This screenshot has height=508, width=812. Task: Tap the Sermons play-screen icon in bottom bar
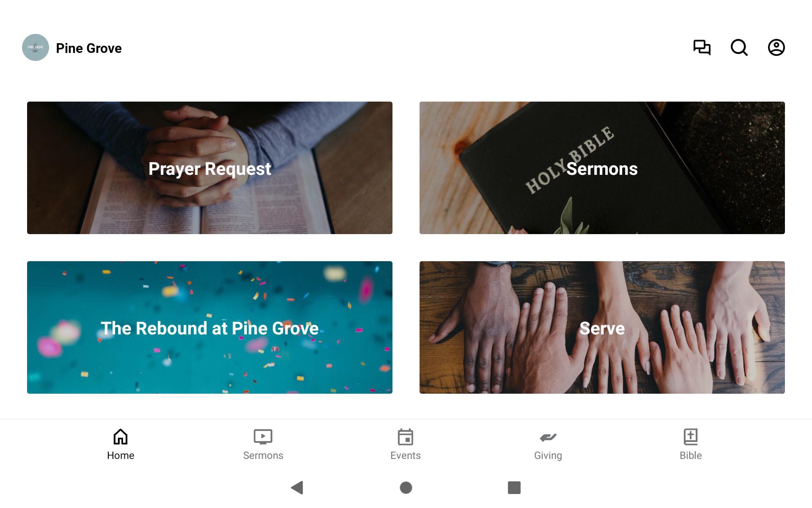[263, 437]
